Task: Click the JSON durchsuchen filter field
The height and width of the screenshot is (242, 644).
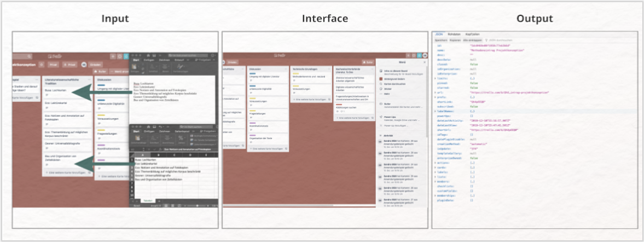Action: click(499, 41)
